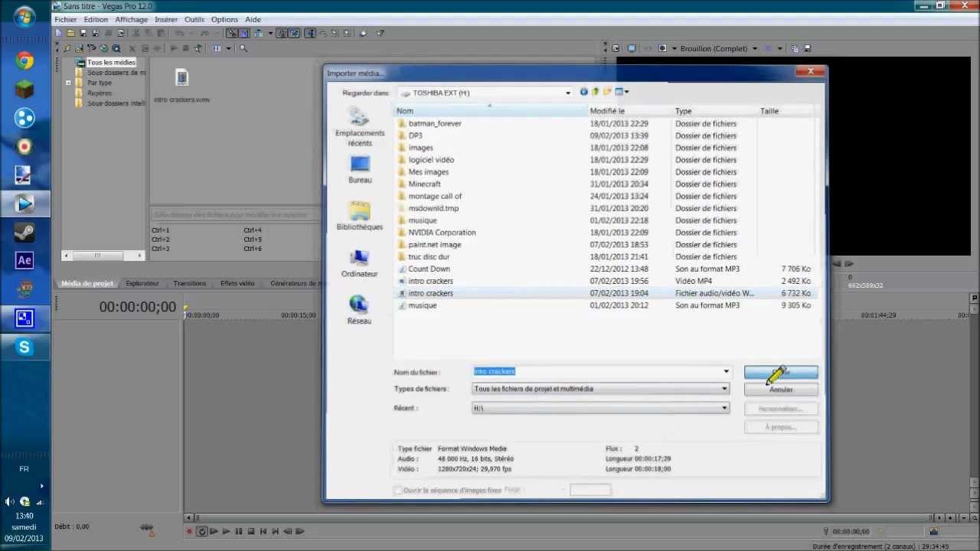Open After Effects from taskbar

point(24,260)
